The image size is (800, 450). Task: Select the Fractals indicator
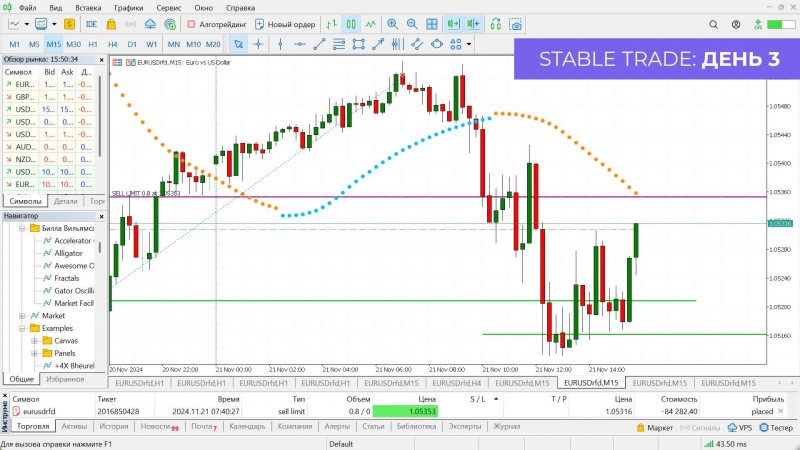click(66, 278)
